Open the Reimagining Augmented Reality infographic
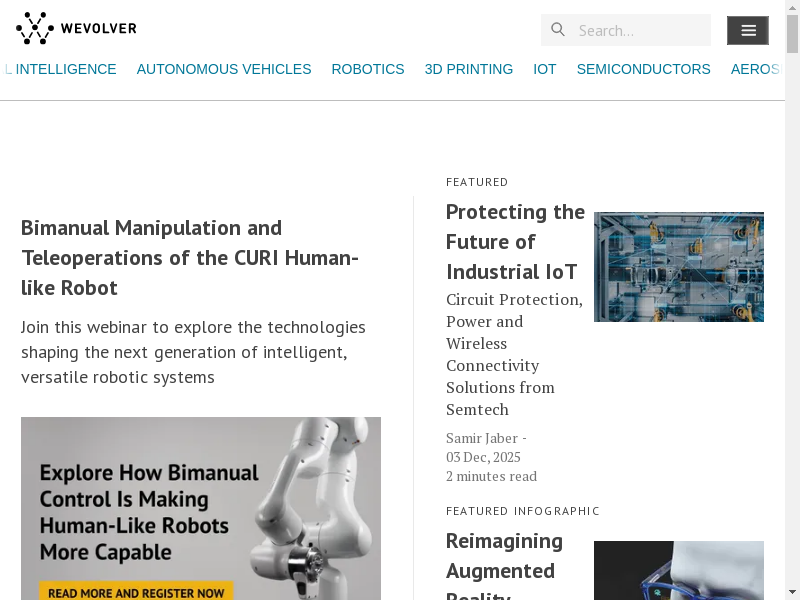This screenshot has height=600, width=800. point(504,567)
